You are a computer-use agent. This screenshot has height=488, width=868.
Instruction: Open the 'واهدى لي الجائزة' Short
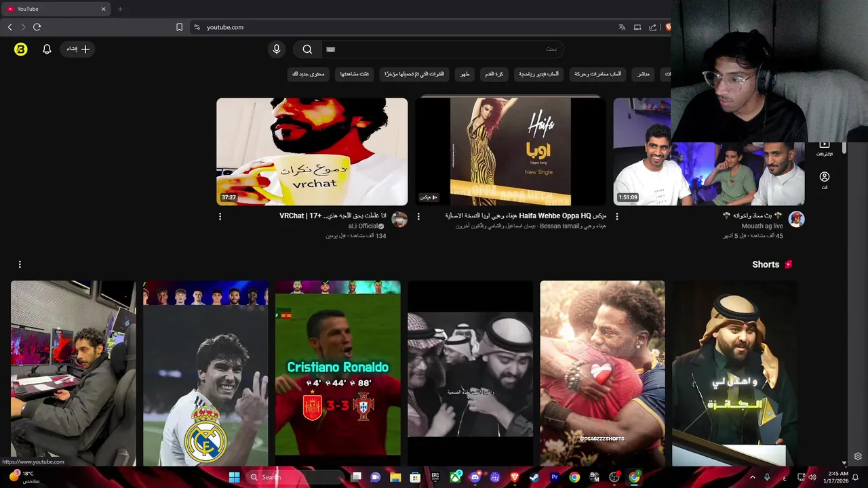coord(734,373)
